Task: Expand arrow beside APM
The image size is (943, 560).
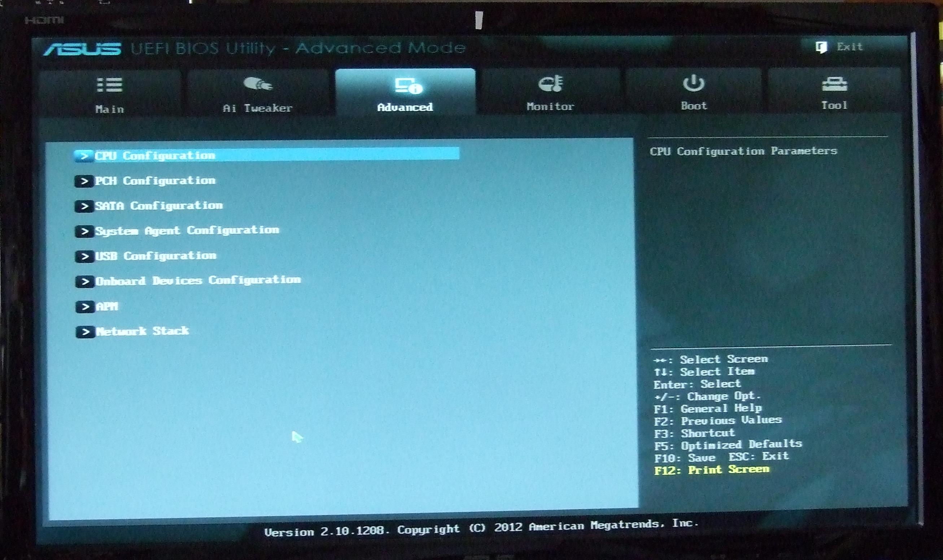Action: pos(85,307)
